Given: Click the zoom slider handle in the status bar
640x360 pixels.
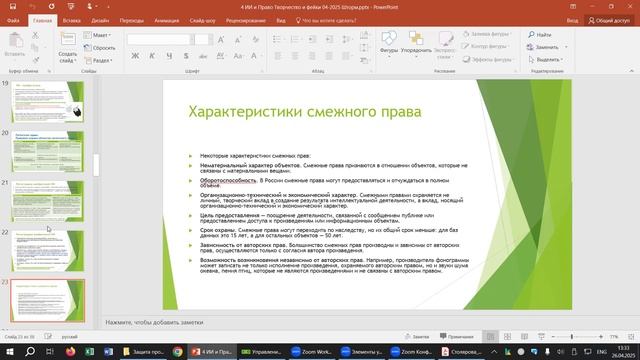Looking at the screenshot, I should tap(572, 337).
